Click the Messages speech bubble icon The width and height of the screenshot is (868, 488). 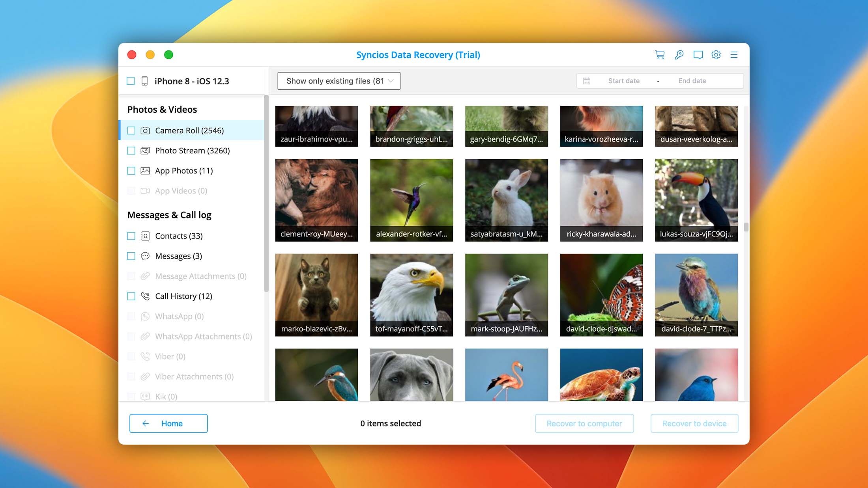tap(145, 256)
